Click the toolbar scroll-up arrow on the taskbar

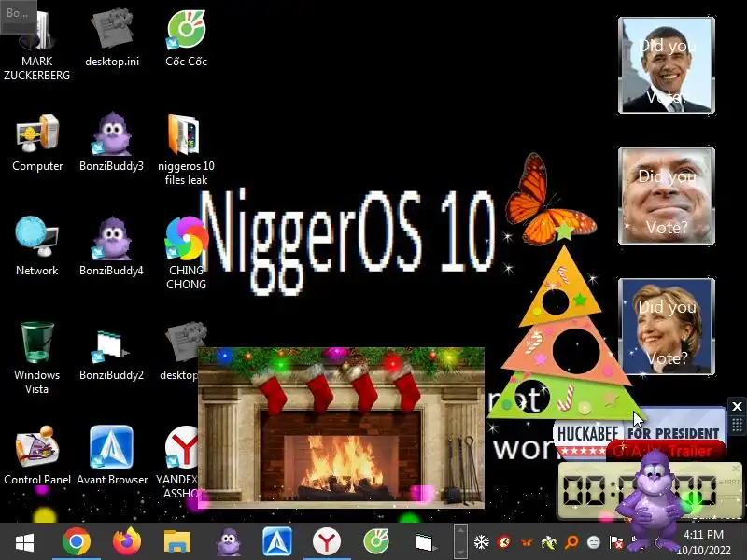click(x=460, y=530)
